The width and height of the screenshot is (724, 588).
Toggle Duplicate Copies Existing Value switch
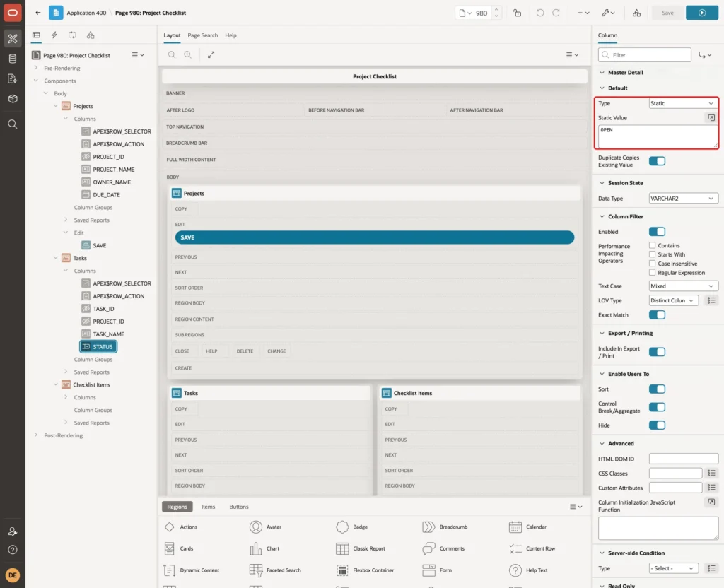[657, 161]
